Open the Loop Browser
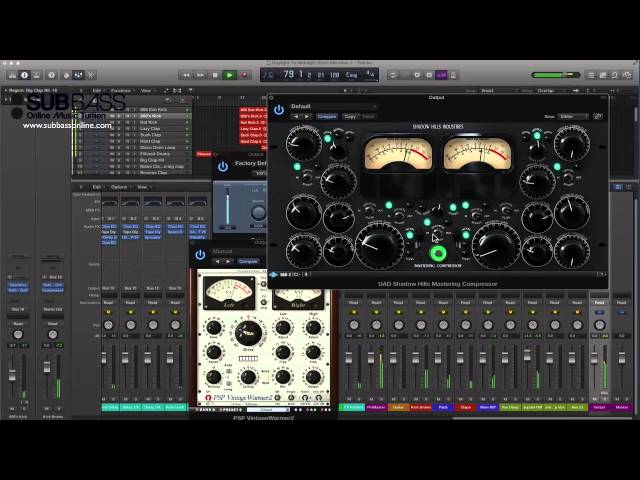The image size is (640, 480). [x=615, y=75]
